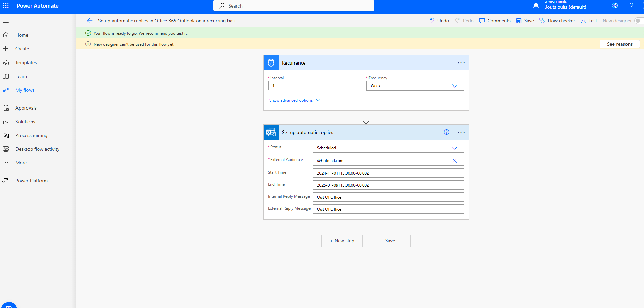Expand Show advanced options
644x308 pixels.
pyautogui.click(x=294, y=100)
